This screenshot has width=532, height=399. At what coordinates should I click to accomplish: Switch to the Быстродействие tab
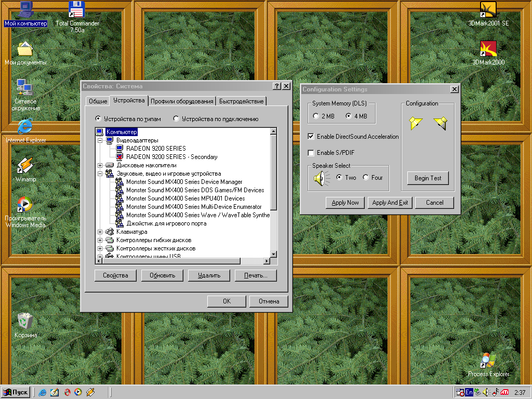tap(241, 101)
